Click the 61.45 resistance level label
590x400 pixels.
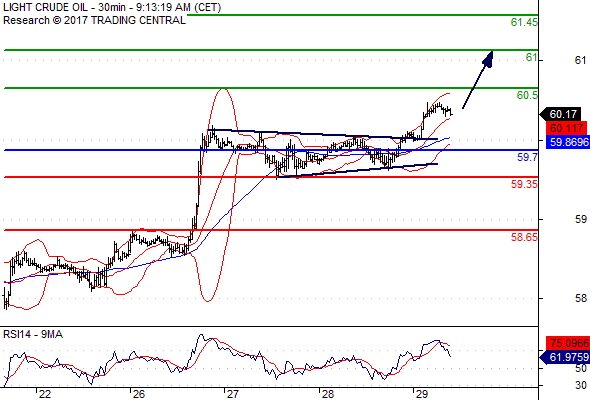524,23
